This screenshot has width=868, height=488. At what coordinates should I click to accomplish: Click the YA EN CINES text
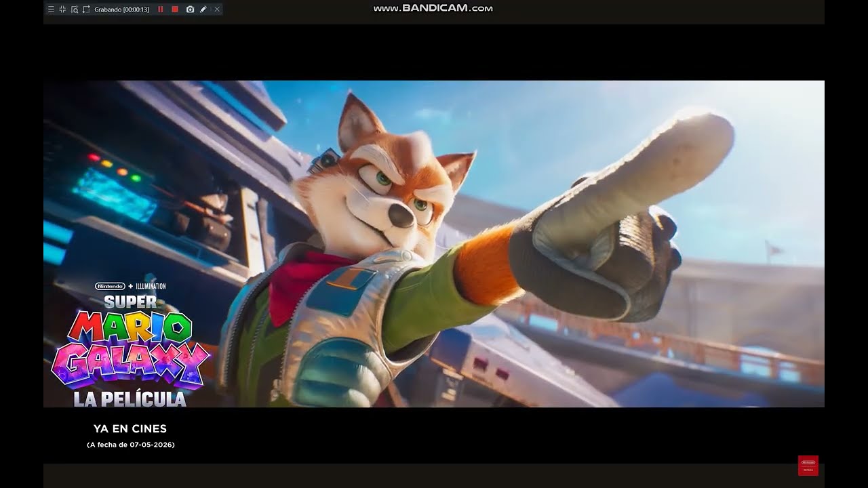click(x=130, y=428)
